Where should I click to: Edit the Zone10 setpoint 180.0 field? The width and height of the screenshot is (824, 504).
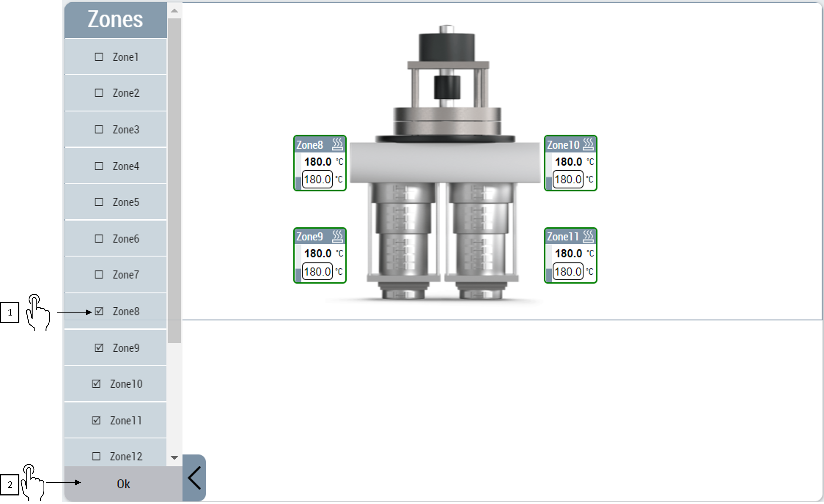[568, 179]
